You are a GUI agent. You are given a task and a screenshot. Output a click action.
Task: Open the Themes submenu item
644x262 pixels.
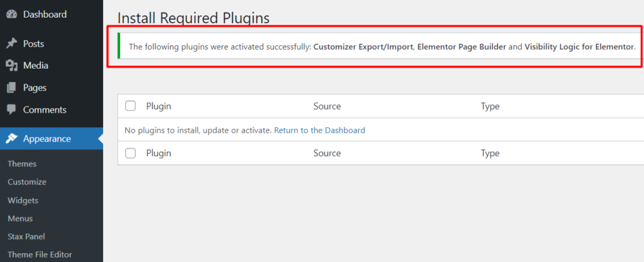pyautogui.click(x=22, y=164)
